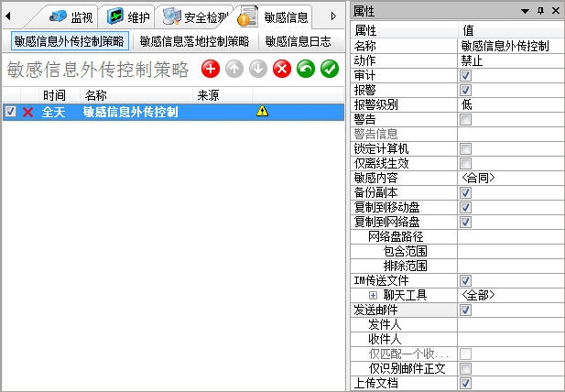Click the green undo arrow icon

click(x=306, y=70)
